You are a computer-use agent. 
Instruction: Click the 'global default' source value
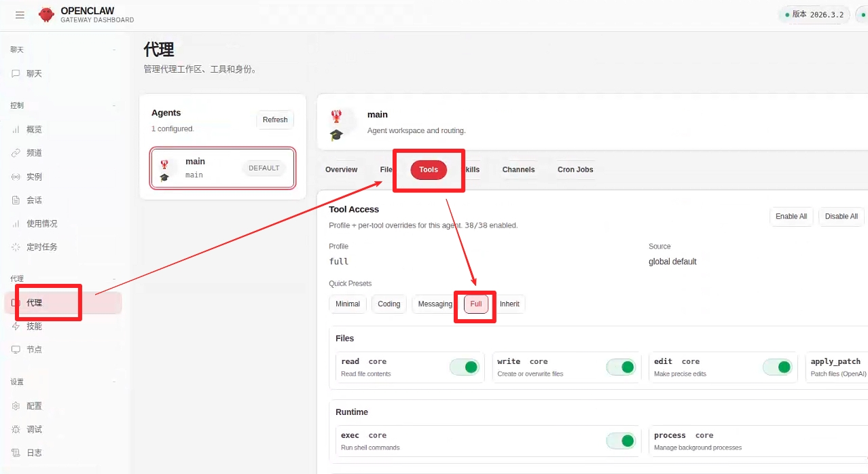672,261
